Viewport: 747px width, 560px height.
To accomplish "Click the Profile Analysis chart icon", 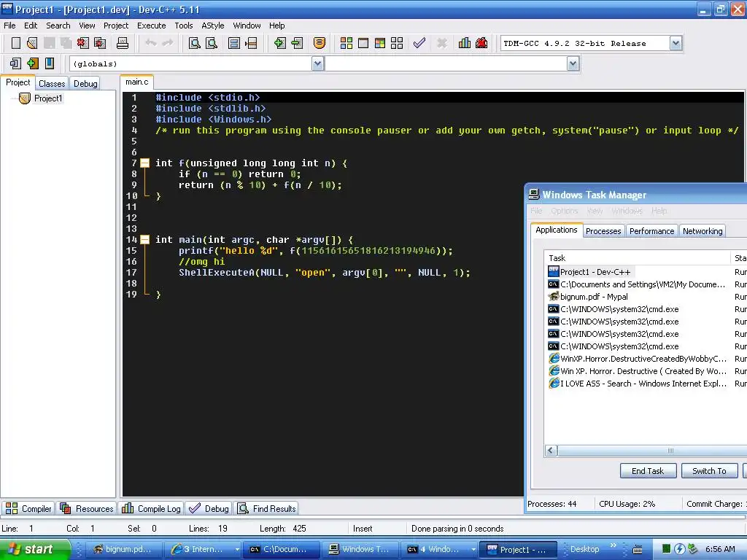I will point(465,43).
